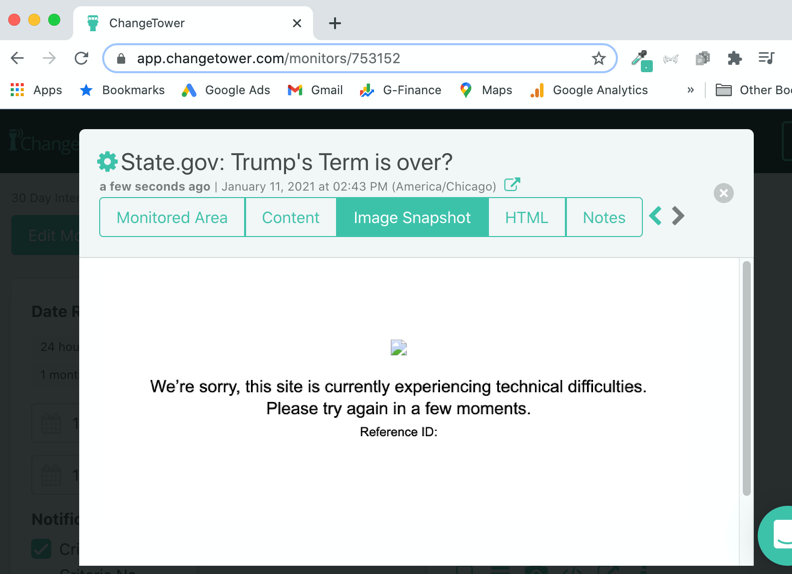Click the eyedropper extension icon
This screenshot has height=574, width=792.
[x=641, y=60]
